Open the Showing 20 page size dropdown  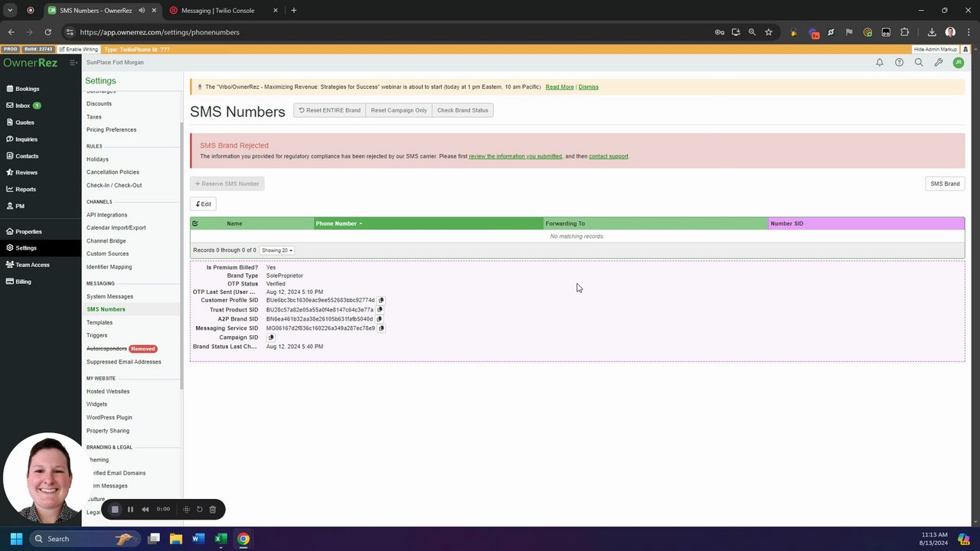tap(277, 250)
